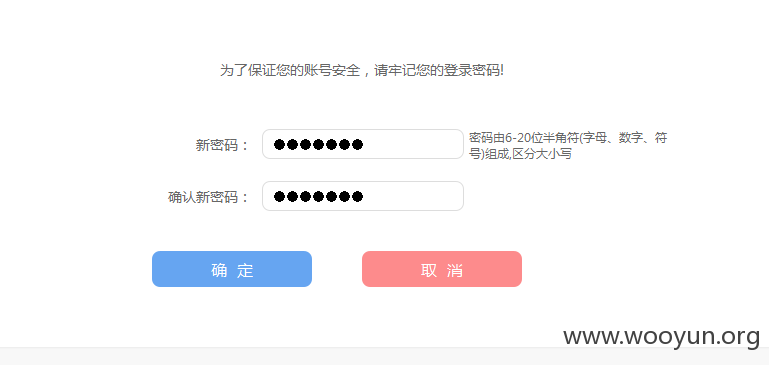
Task: Click the www.wooyun.org watermark text
Action: pyautogui.click(x=662, y=337)
